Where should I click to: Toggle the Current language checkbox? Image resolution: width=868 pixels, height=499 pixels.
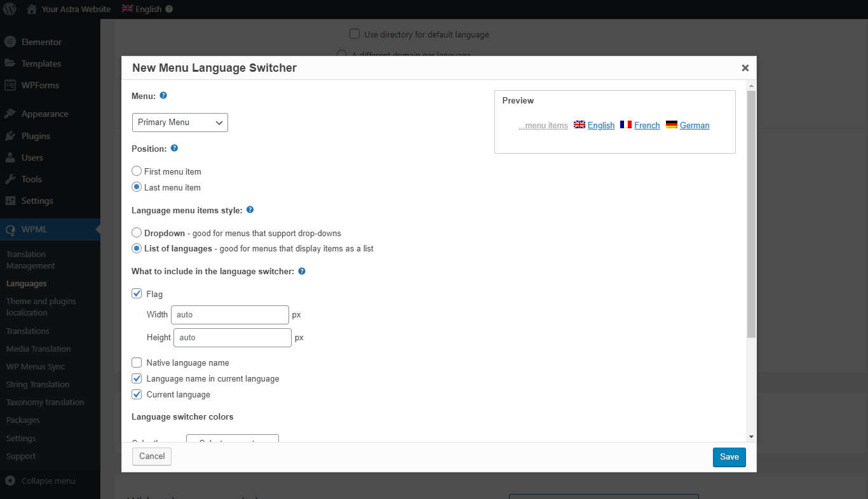(137, 394)
